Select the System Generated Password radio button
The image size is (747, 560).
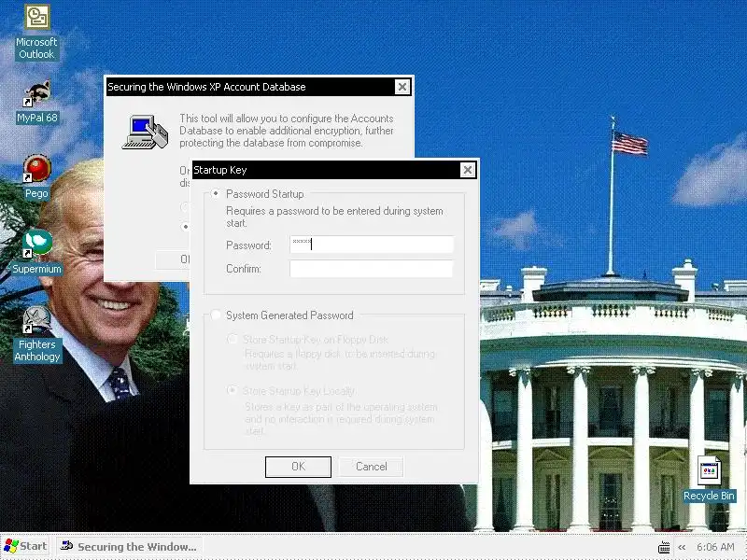[216, 315]
